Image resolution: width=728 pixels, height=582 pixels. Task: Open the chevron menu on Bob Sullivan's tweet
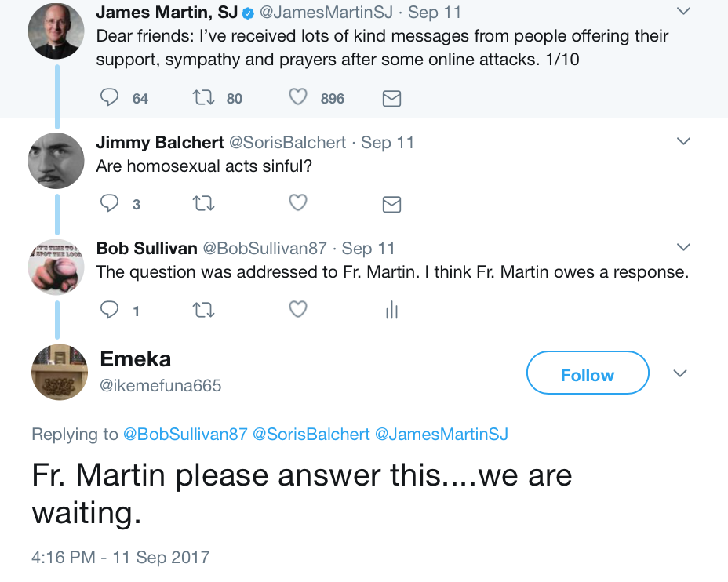pyautogui.click(x=683, y=246)
